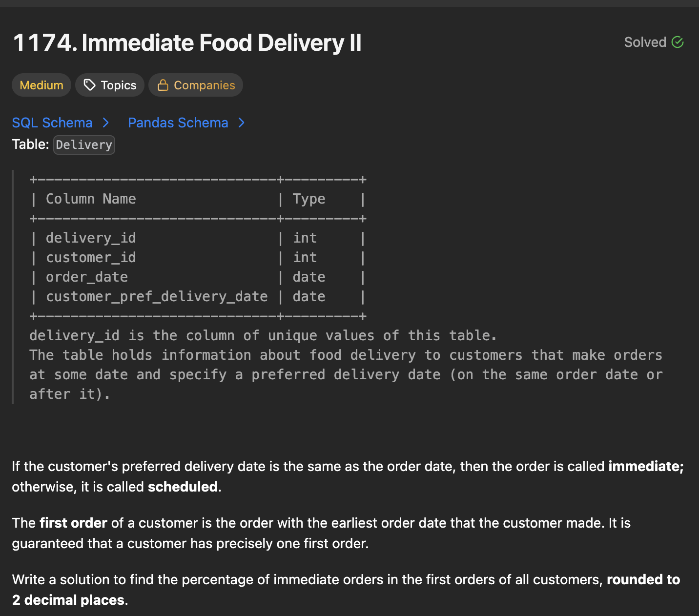Image resolution: width=699 pixels, height=616 pixels.
Task: Toggle the Topics tag visibility
Action: (109, 85)
